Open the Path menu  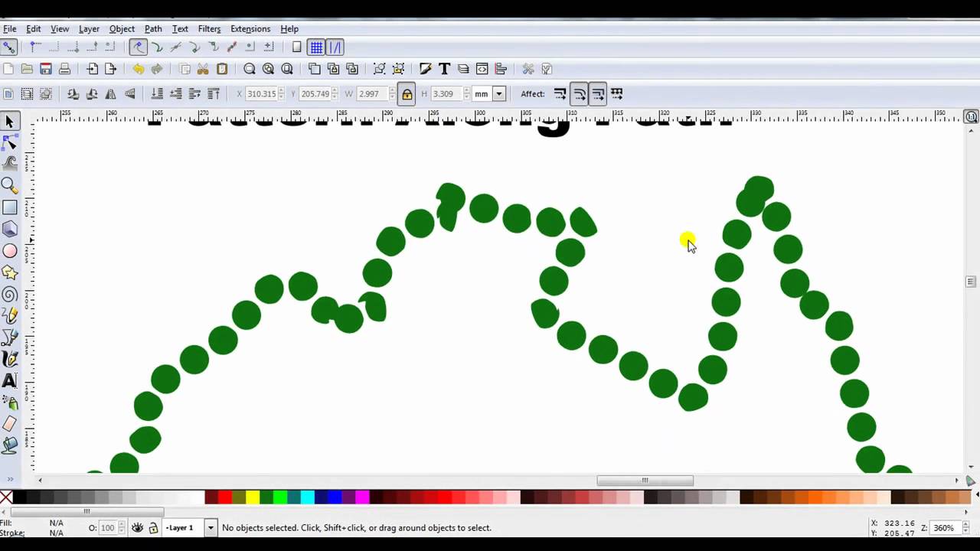coord(153,29)
